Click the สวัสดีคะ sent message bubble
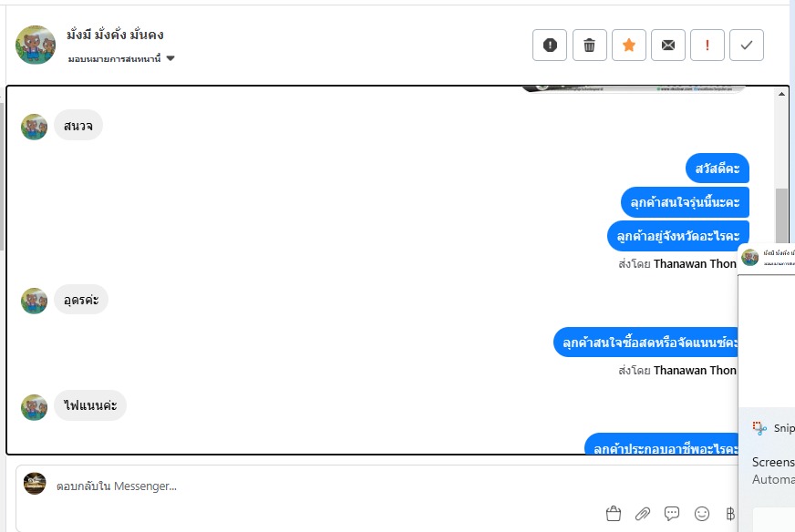 [x=718, y=169]
